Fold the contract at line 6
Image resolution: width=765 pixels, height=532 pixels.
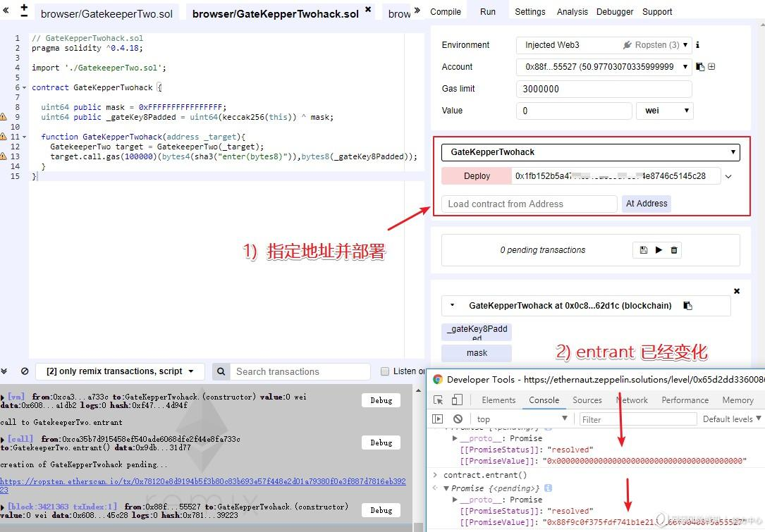point(25,88)
